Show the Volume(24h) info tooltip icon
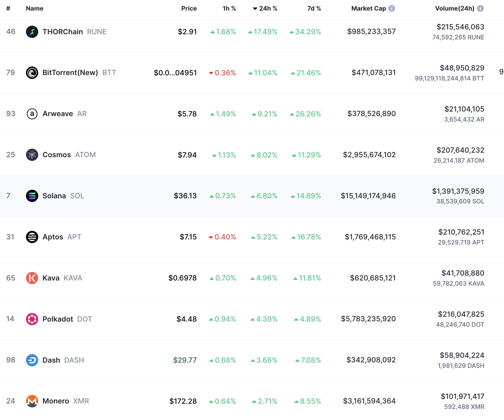Image resolution: width=504 pixels, height=420 pixels. pos(481,9)
